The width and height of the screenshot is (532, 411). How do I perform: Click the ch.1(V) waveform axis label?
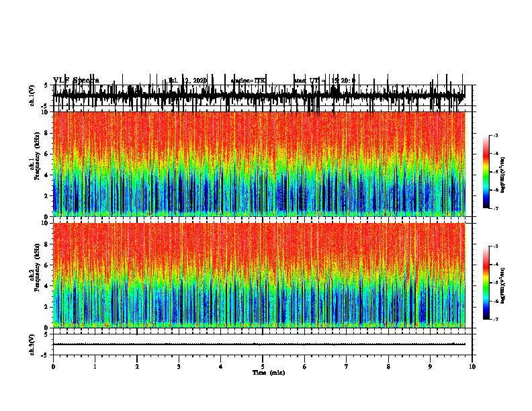coord(32,95)
